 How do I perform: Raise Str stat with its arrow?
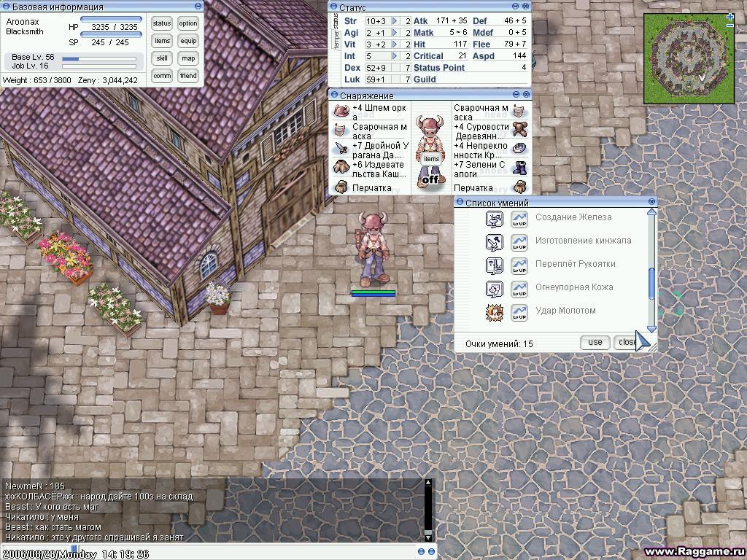pyautogui.click(x=395, y=21)
